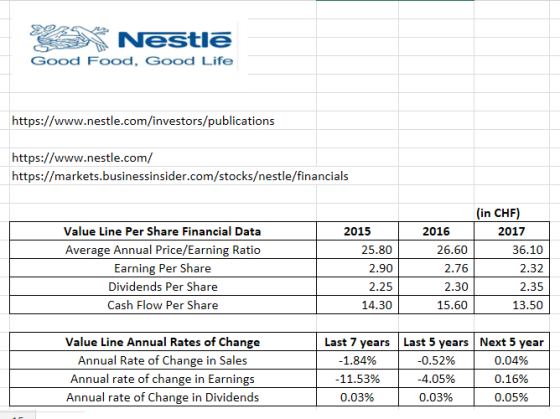Screen dimensions: 560x419
Task: Click the https://www.nestle.com/ link
Action: [82, 158]
